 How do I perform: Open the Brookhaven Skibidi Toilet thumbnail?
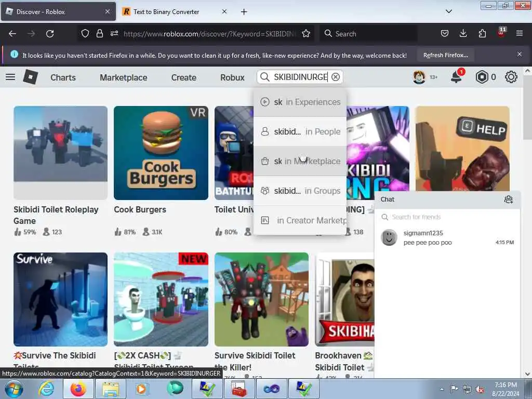[345, 299]
